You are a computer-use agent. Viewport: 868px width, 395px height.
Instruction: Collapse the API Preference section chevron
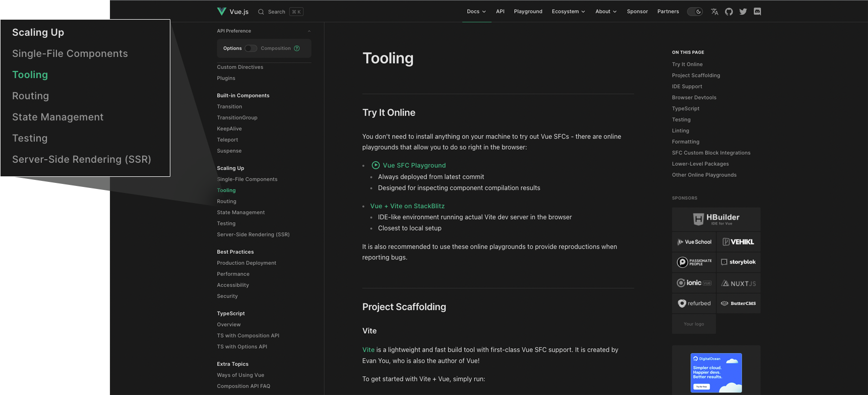point(309,31)
